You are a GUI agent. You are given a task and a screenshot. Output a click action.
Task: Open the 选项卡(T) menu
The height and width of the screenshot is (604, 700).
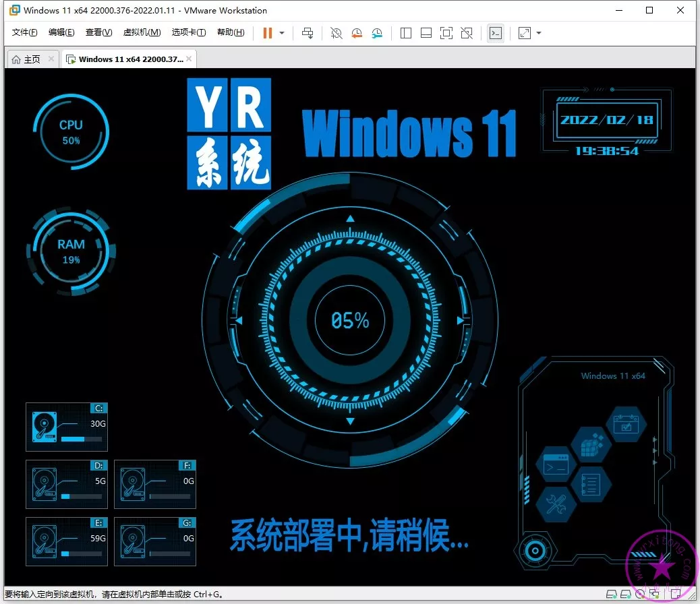click(189, 33)
